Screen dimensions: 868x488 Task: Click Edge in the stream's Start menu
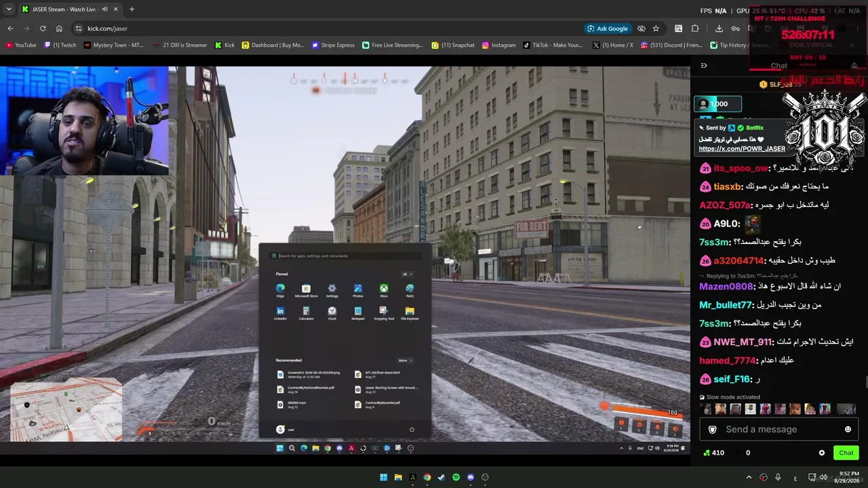click(x=280, y=291)
